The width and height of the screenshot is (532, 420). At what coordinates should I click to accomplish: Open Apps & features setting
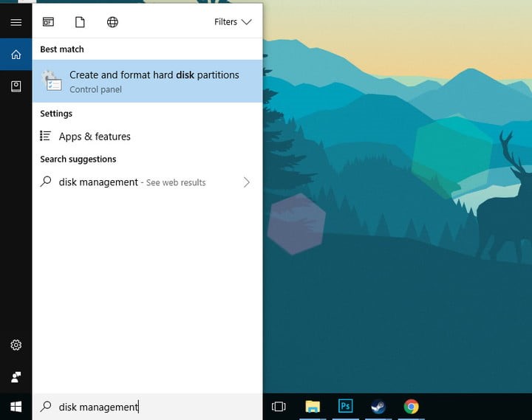coord(147,137)
